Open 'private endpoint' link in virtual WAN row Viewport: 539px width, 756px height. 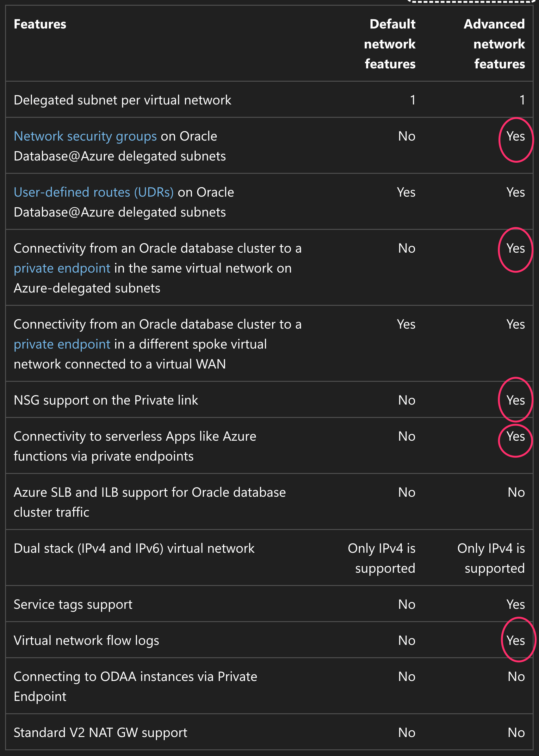(x=62, y=344)
